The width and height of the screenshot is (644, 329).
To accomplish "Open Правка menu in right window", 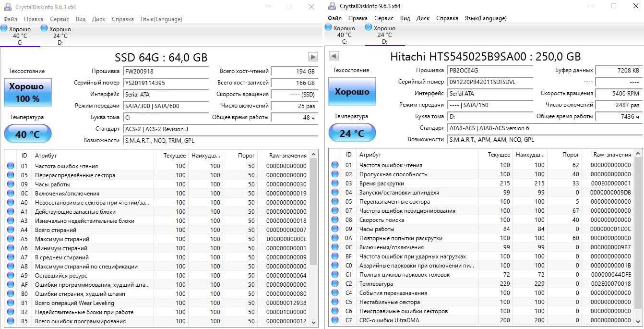I will click(358, 18).
